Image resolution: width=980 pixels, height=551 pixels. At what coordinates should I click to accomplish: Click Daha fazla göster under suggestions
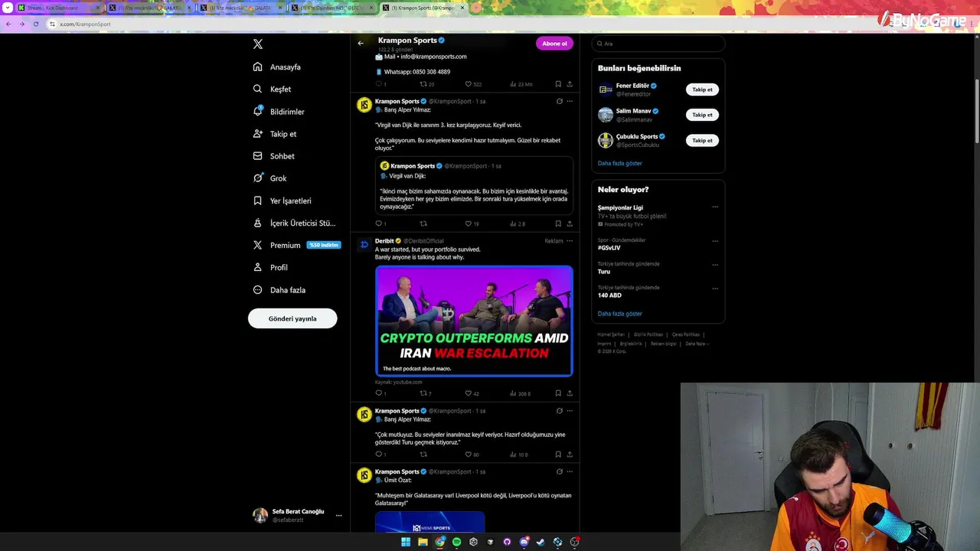coord(619,163)
